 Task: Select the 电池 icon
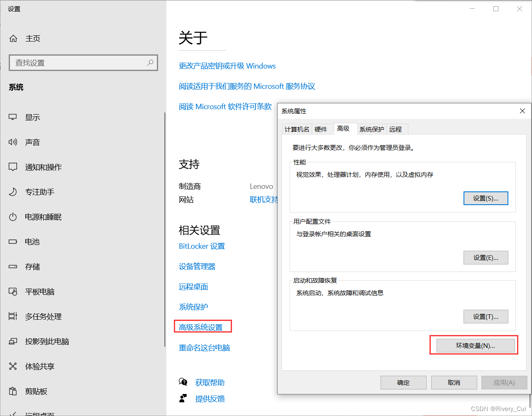pos(13,242)
